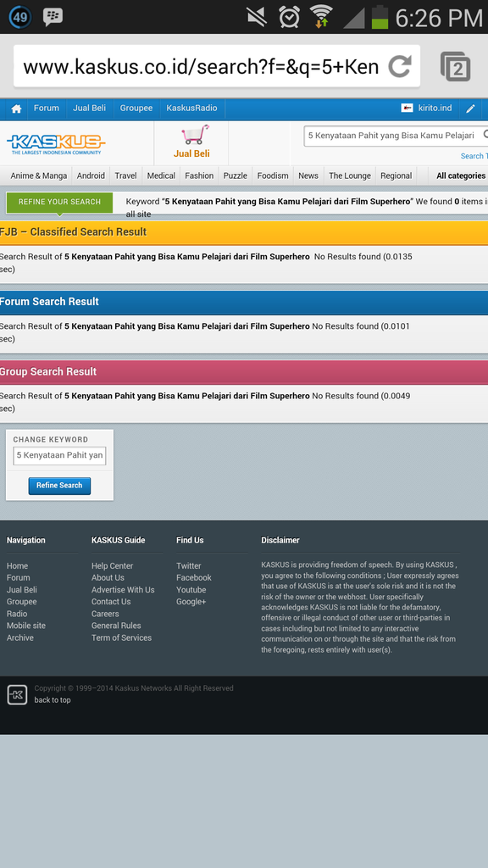The width and height of the screenshot is (488, 868).
Task: Expand the All categories menu
Action: (461, 175)
